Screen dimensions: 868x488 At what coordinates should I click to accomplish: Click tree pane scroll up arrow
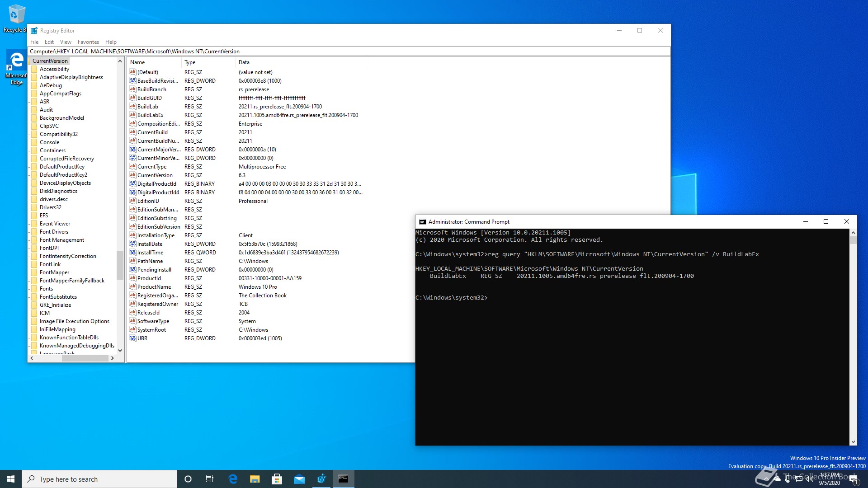[120, 61]
